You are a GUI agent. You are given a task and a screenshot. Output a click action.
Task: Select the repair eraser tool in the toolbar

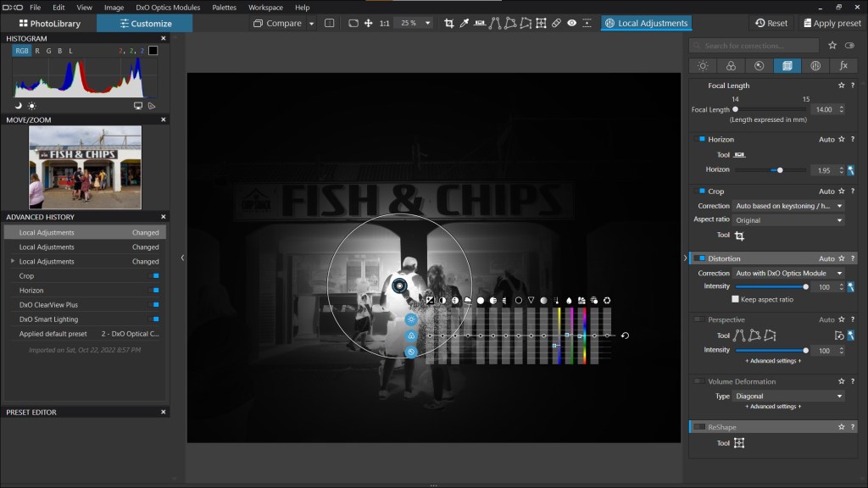click(556, 23)
